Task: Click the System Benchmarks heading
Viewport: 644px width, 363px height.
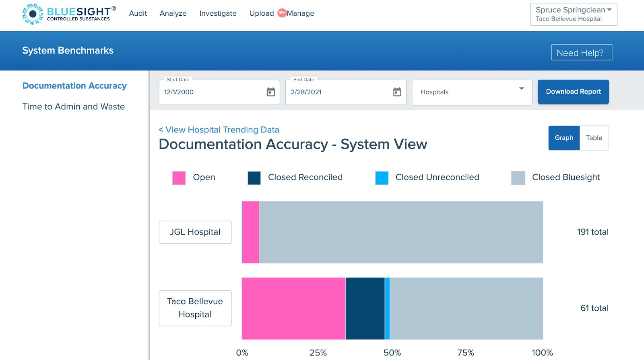Action: pyautogui.click(x=68, y=50)
